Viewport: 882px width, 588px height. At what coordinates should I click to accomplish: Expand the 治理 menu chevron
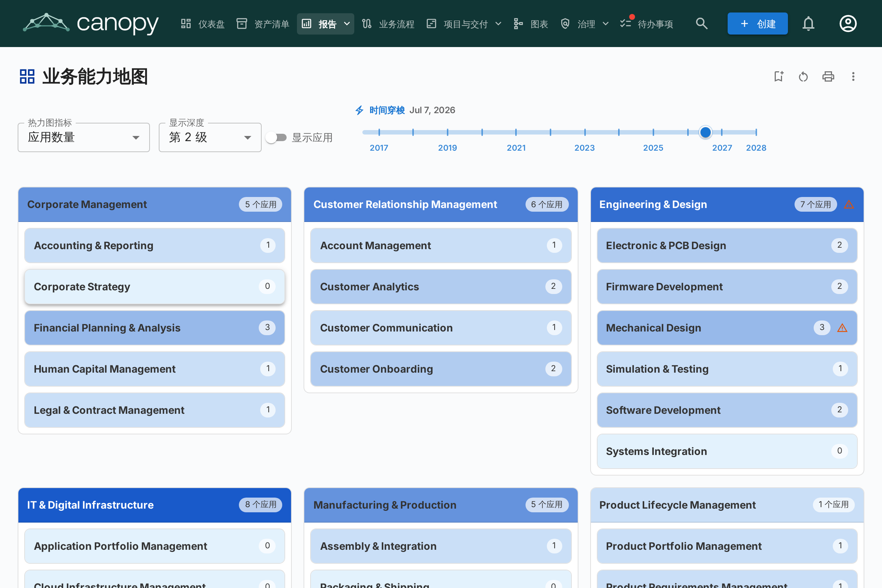[x=606, y=24]
